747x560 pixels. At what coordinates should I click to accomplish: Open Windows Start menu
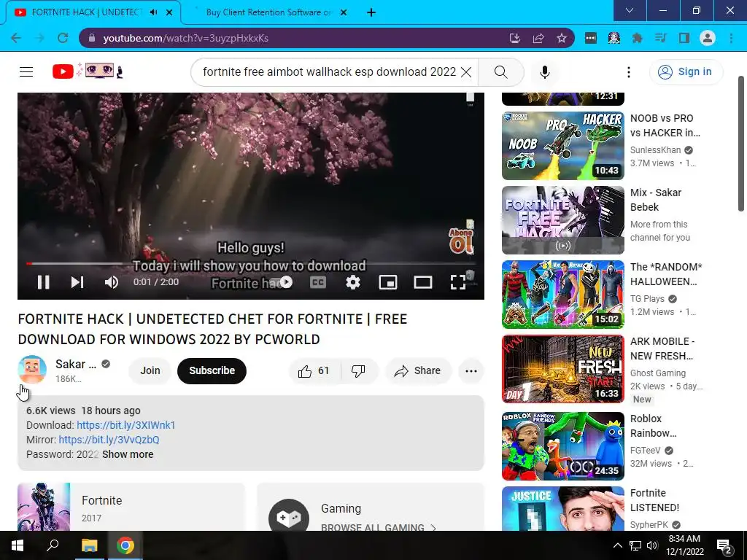(x=18, y=545)
